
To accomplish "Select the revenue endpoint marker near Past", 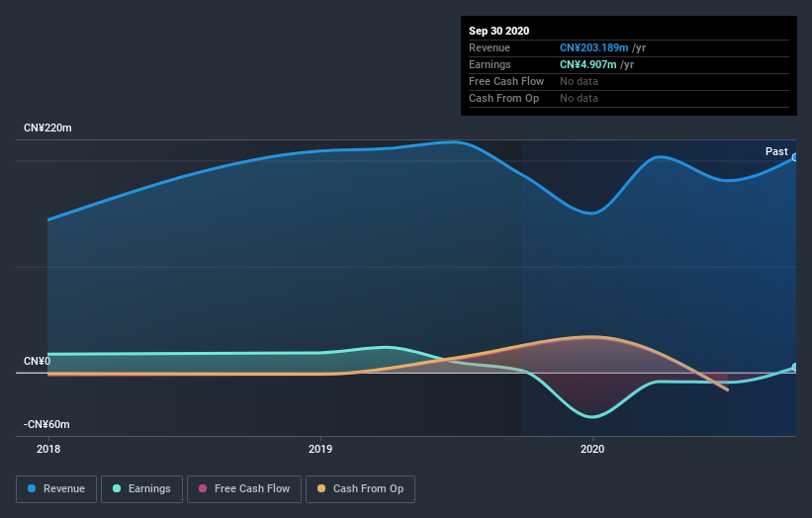I will [x=795, y=157].
